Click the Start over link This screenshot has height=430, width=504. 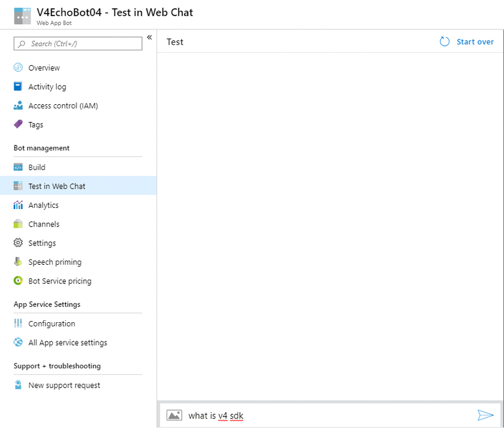pos(475,42)
